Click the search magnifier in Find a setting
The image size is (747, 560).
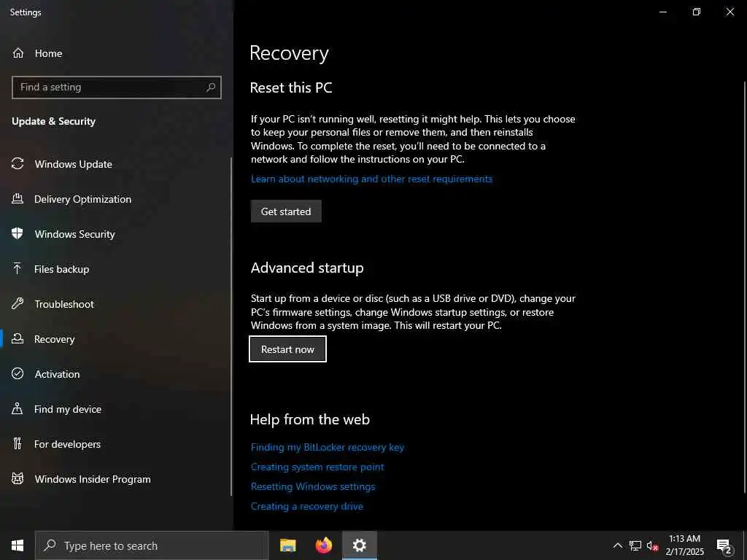(211, 87)
